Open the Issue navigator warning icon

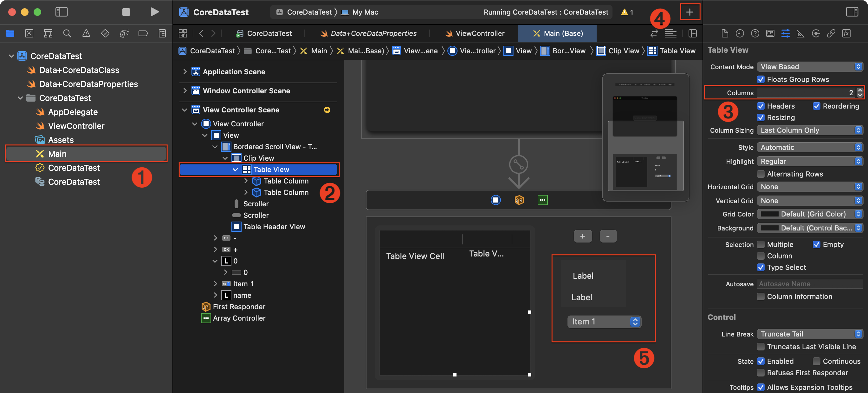coord(86,33)
